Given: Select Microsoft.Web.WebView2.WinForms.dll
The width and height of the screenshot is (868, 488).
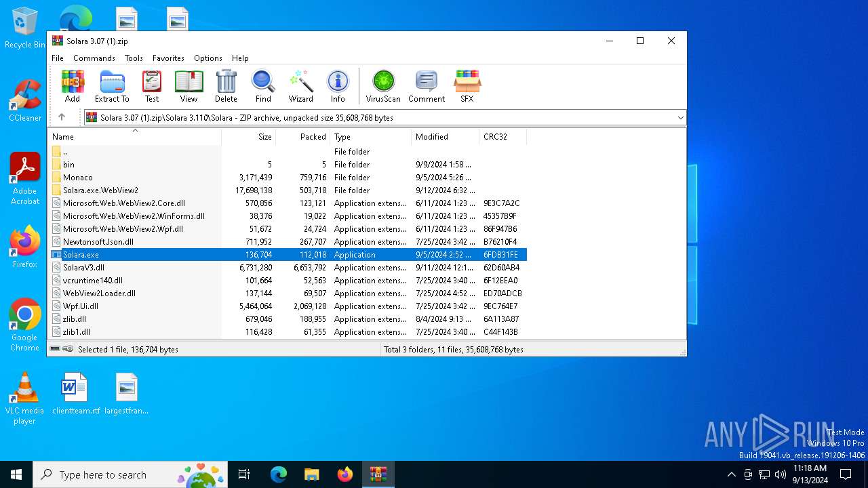Looking at the screenshot, I should pos(288,216).
